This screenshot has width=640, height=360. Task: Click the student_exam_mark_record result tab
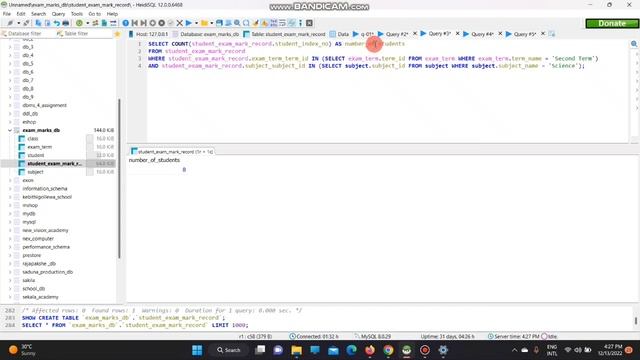pyautogui.click(x=172, y=151)
